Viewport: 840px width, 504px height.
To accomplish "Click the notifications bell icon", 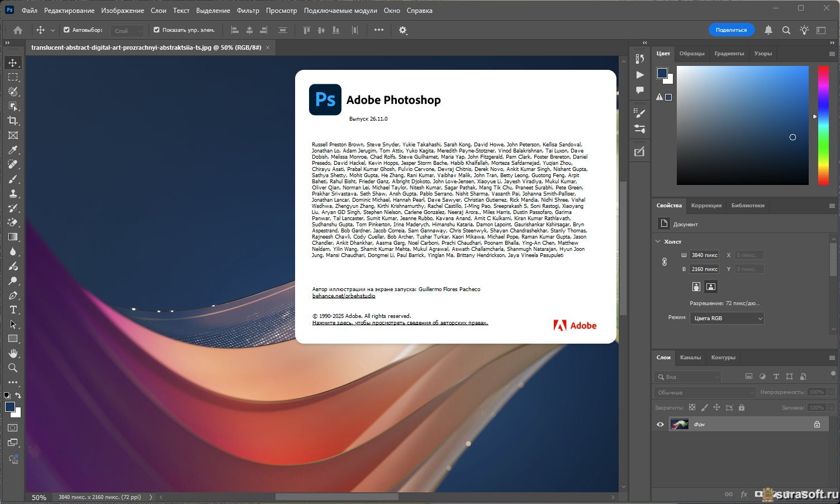I will 768,30.
